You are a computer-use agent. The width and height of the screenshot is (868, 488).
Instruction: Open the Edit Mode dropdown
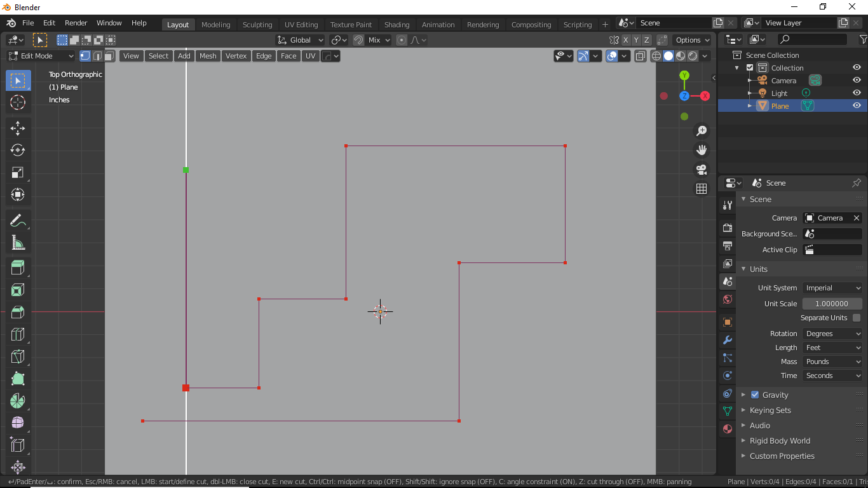pos(41,56)
